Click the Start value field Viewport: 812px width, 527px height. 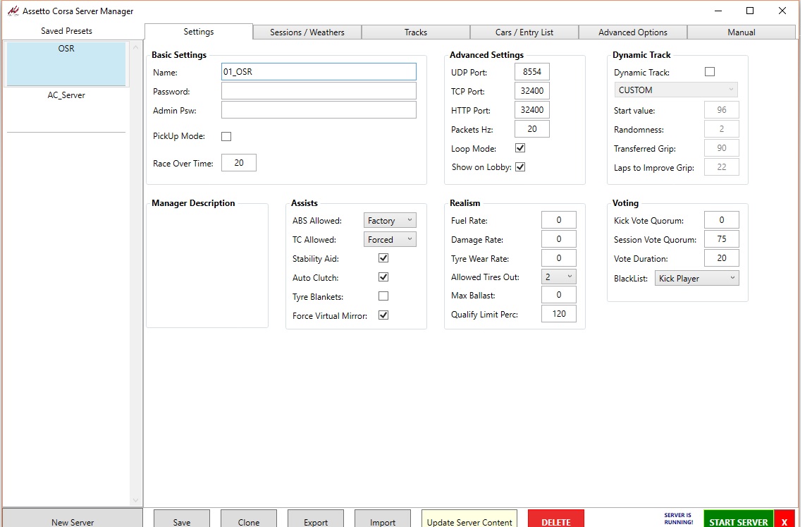pos(721,110)
